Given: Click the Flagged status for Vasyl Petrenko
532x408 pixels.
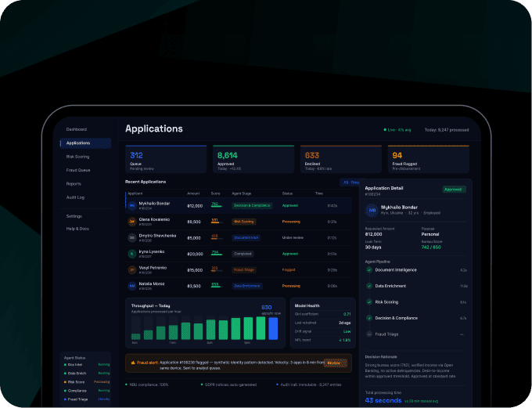Looking at the screenshot, I should (289, 270).
